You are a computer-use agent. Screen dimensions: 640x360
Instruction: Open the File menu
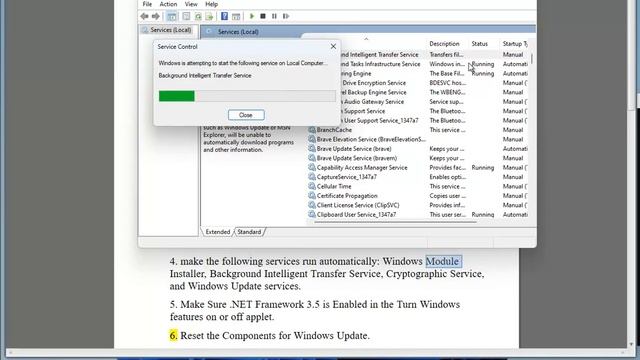pos(147,4)
